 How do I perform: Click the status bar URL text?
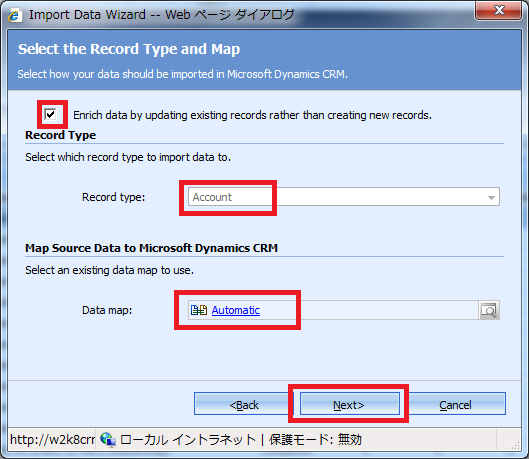52,440
